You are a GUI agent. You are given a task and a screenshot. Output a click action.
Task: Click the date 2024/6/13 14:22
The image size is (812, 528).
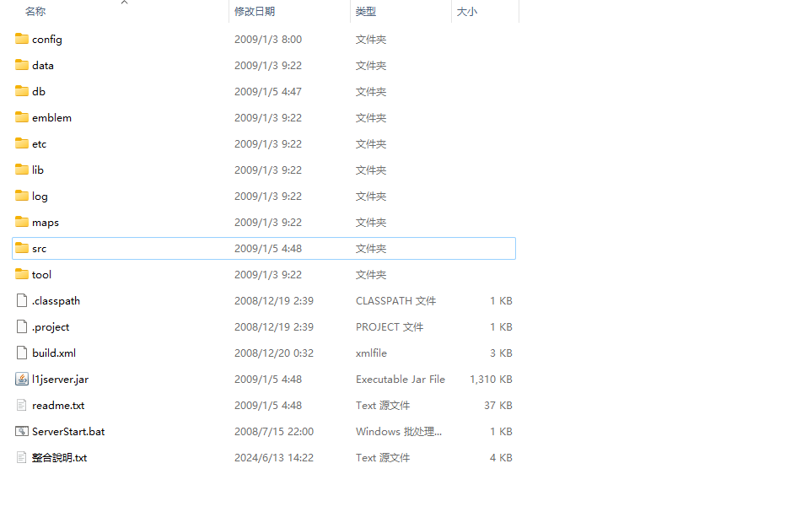click(274, 457)
